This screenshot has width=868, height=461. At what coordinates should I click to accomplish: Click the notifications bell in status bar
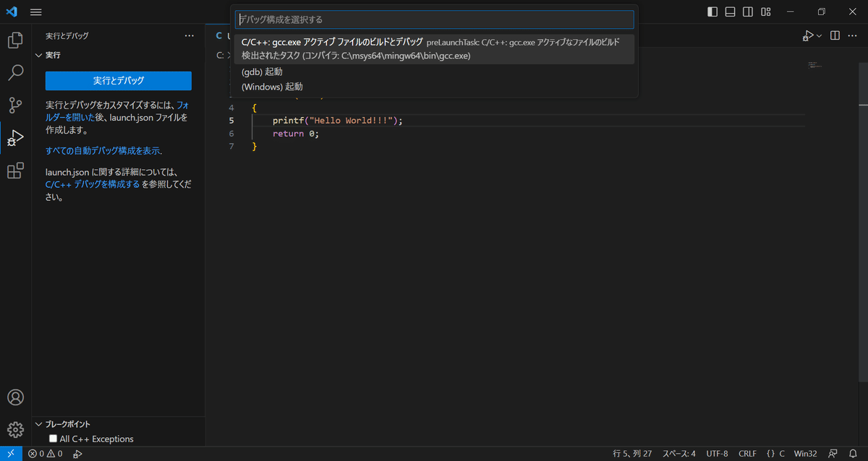(853, 454)
